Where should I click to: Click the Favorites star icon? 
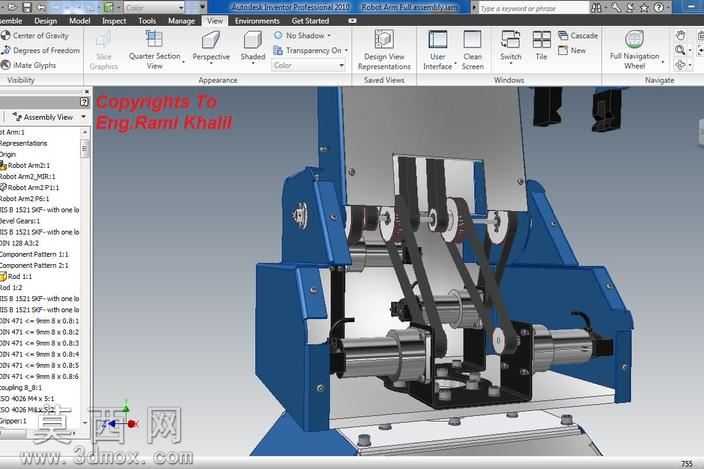644,8
